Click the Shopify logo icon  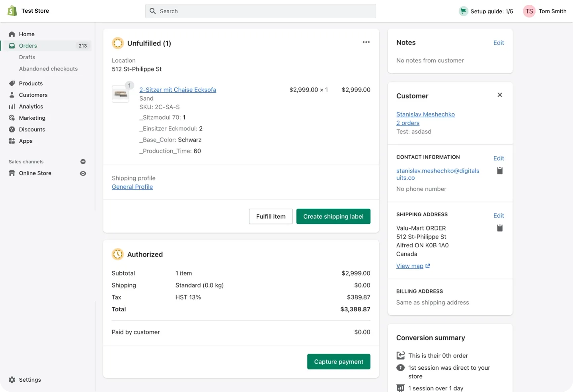[12, 11]
